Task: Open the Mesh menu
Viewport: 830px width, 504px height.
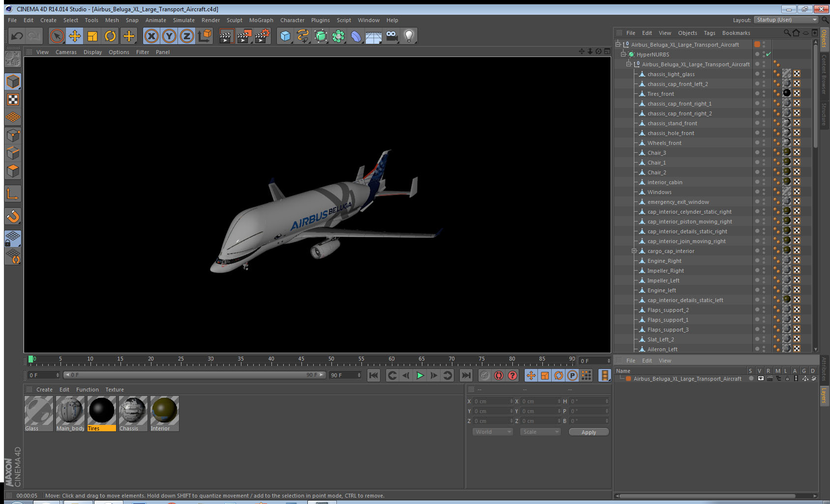Action: tap(112, 20)
